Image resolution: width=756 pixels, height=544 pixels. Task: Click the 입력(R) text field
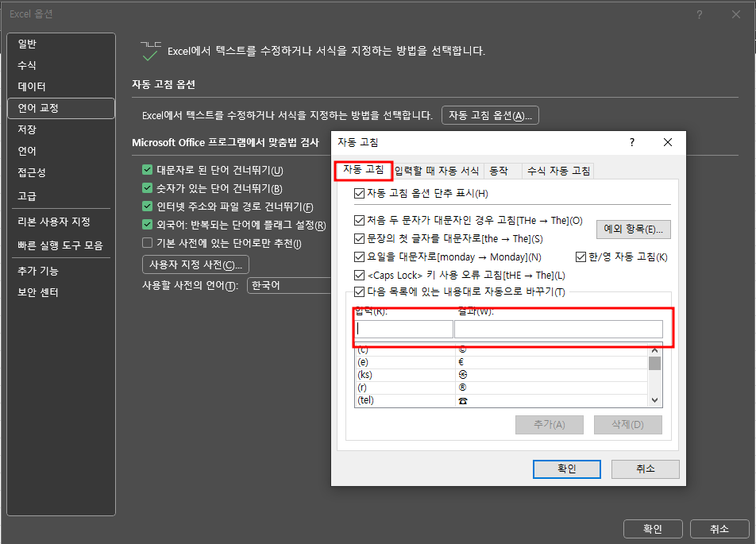point(403,329)
